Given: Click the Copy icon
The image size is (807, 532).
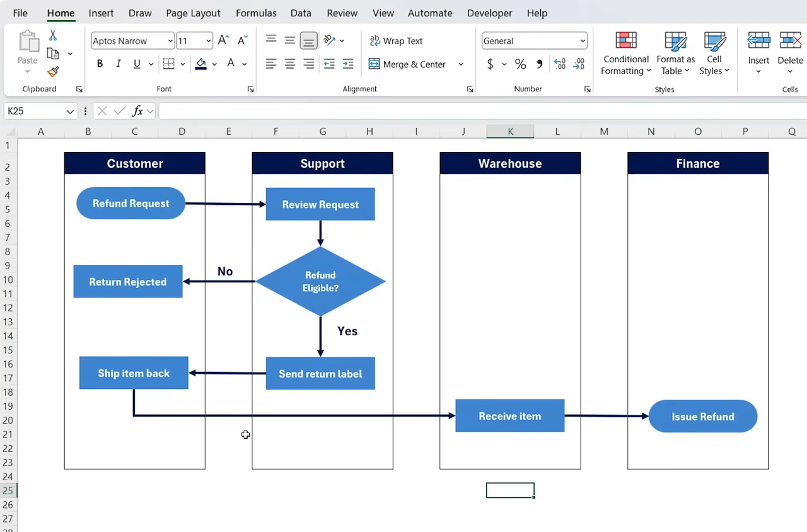Looking at the screenshot, I should pyautogui.click(x=53, y=54).
